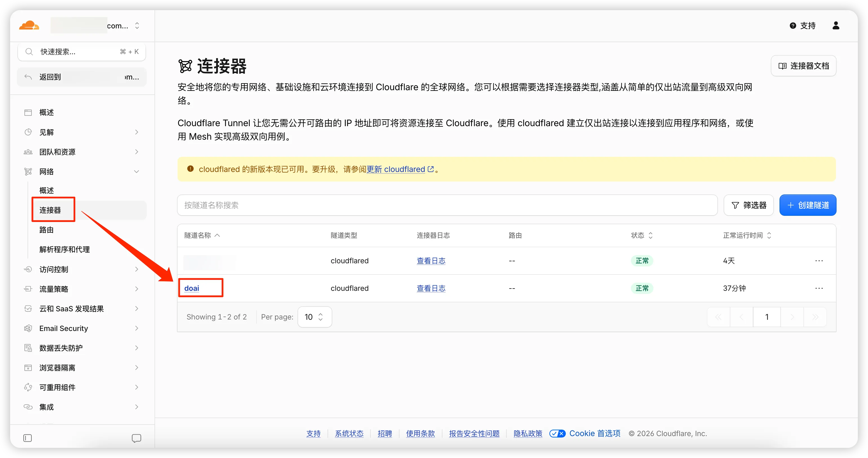Open 使用条款 footer link

(x=421, y=433)
